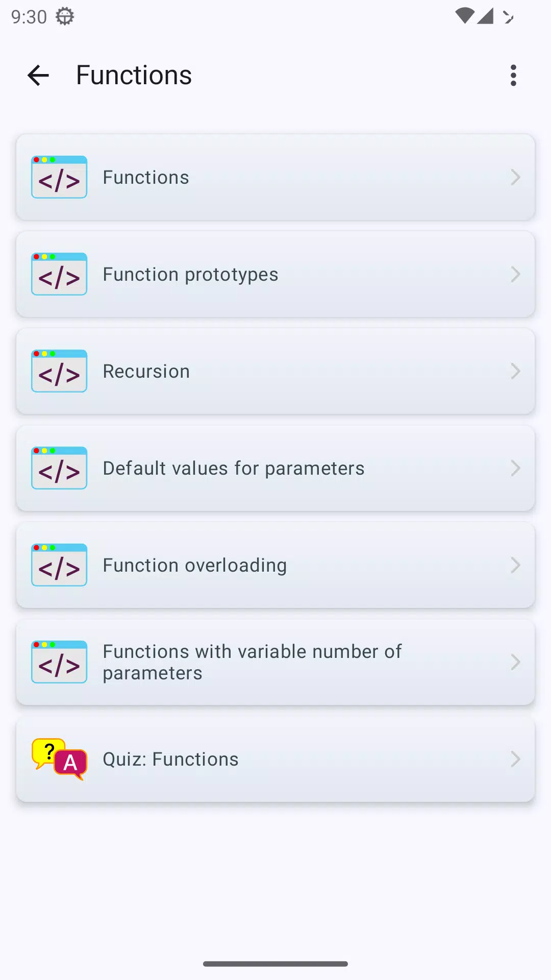
Task: Open chevron for Function overloading
Action: click(515, 565)
